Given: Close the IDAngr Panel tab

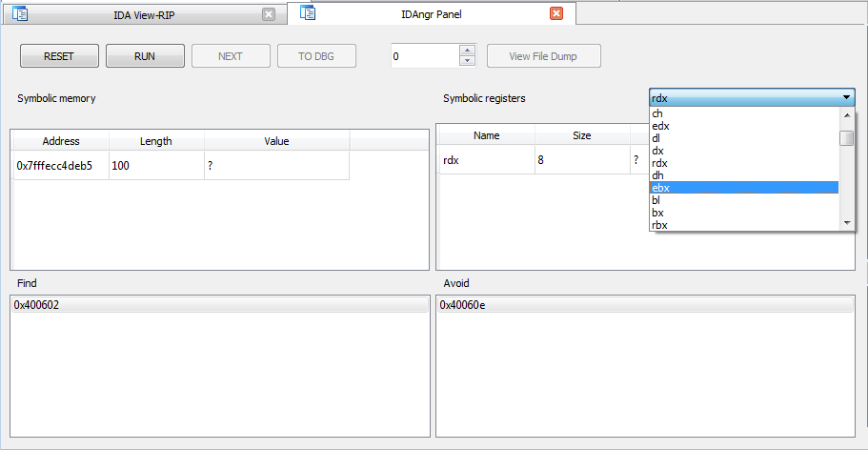Looking at the screenshot, I should 556,13.
